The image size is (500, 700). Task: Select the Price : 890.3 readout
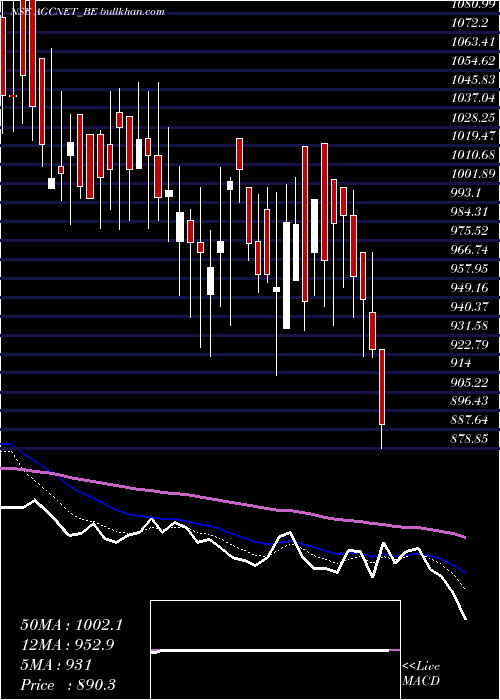pos(69,685)
